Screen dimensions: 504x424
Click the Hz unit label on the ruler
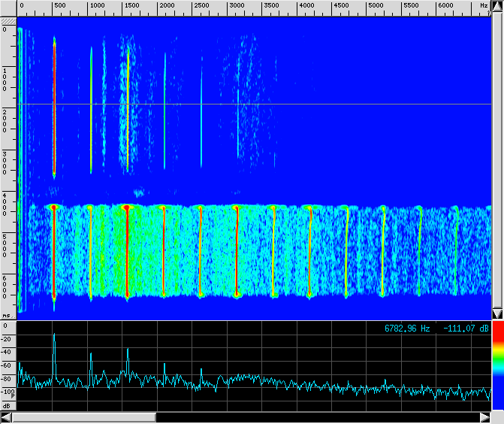coord(484,6)
